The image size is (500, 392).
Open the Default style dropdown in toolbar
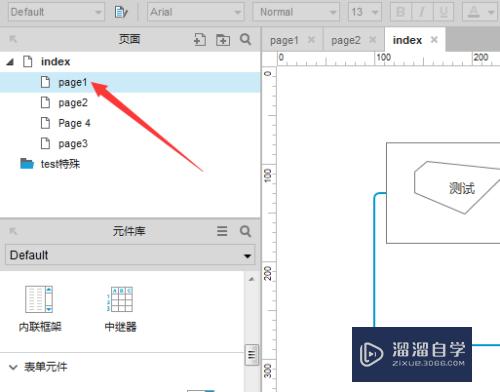tap(56, 12)
